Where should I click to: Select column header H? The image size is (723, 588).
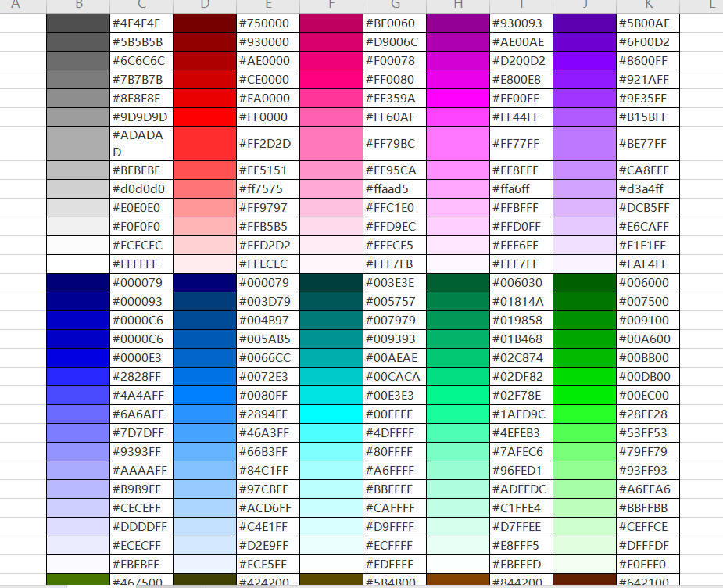click(458, 5)
